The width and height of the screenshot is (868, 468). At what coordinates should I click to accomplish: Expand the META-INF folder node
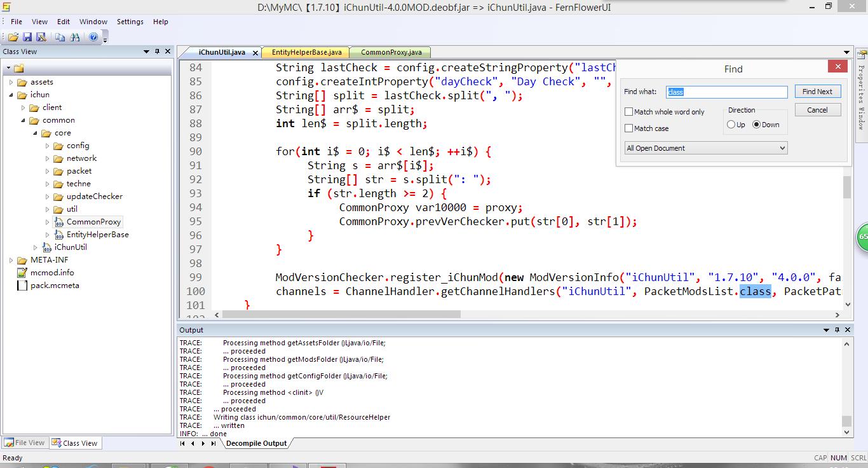pos(11,260)
